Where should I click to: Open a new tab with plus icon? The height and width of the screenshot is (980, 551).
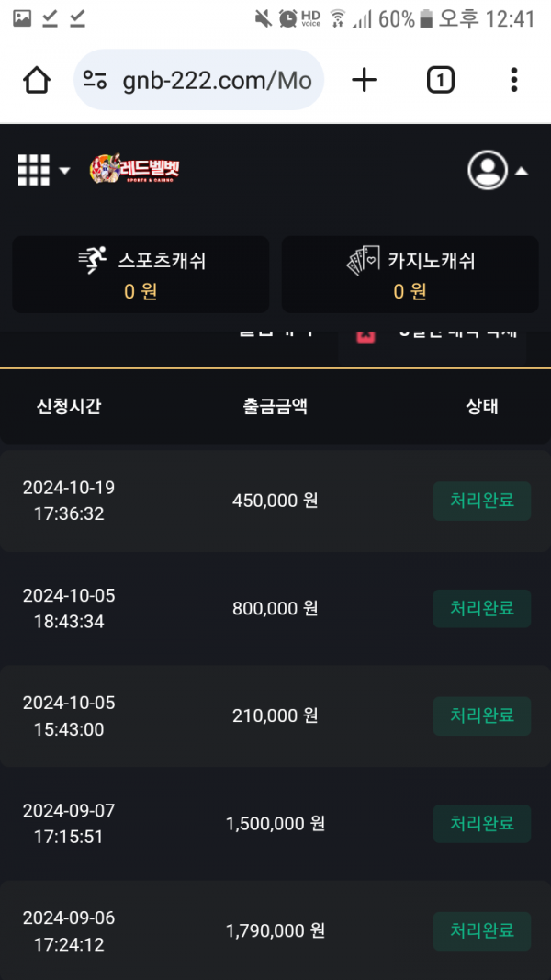pyautogui.click(x=365, y=81)
